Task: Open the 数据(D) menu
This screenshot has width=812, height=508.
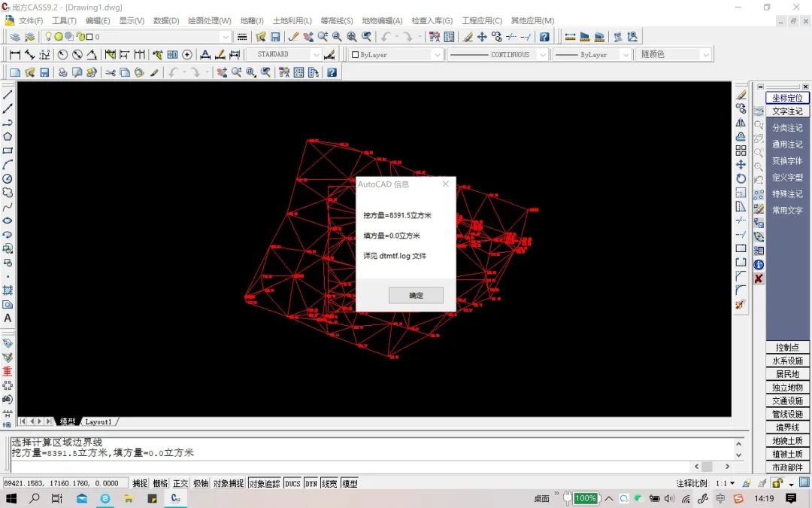Action: [x=166, y=21]
